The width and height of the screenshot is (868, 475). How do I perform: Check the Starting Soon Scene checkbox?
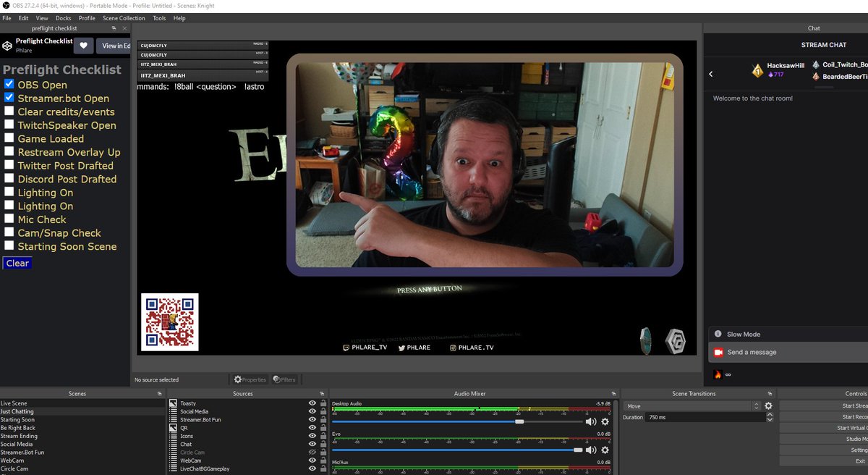(9, 245)
